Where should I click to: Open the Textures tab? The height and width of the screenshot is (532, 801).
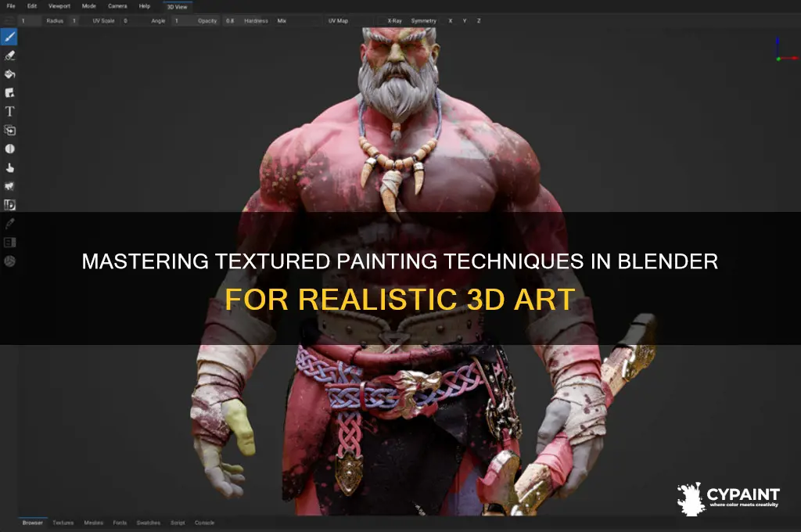pos(63,523)
